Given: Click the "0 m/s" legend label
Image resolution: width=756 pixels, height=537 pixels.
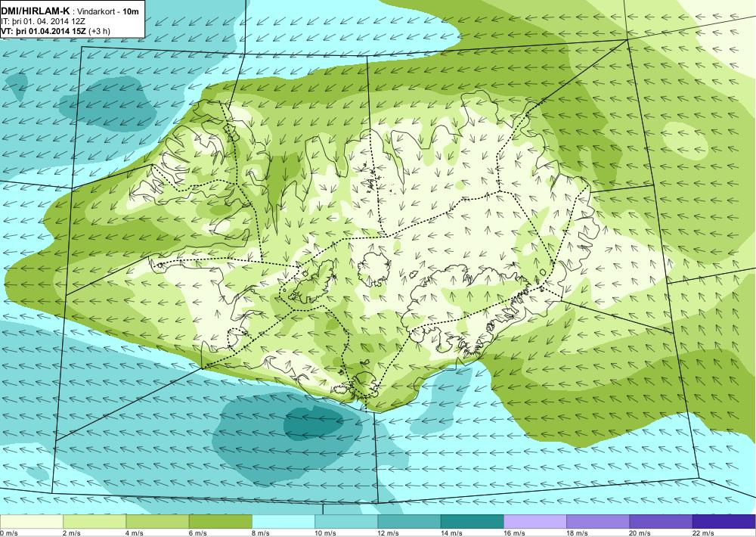Looking at the screenshot, I should (x=9, y=533).
